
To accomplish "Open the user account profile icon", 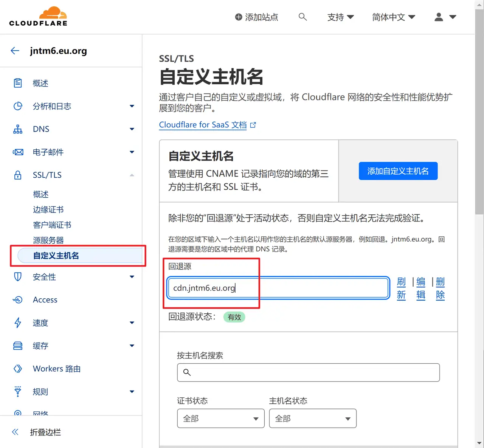I will coord(439,17).
